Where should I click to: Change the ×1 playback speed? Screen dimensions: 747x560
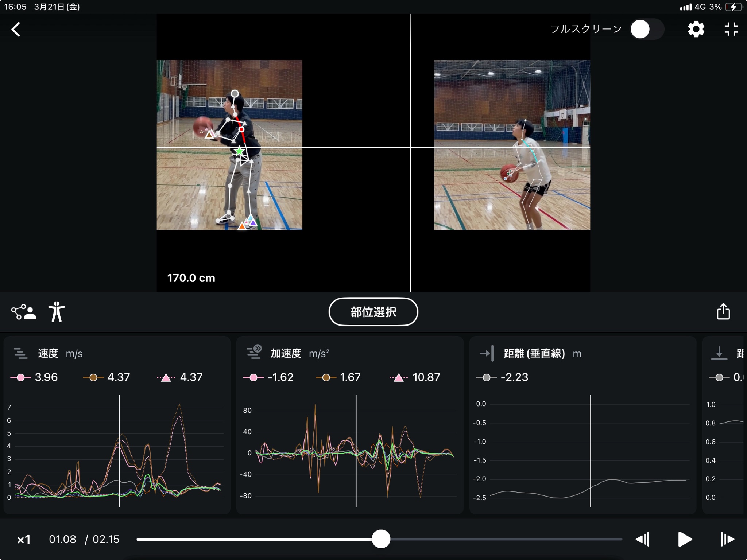pyautogui.click(x=24, y=540)
